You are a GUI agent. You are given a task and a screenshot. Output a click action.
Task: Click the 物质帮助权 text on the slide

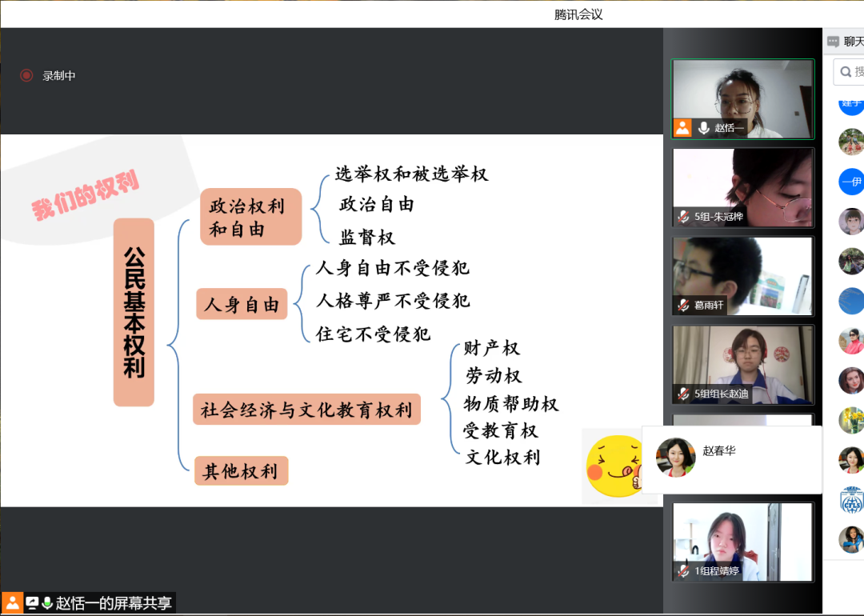coord(510,404)
